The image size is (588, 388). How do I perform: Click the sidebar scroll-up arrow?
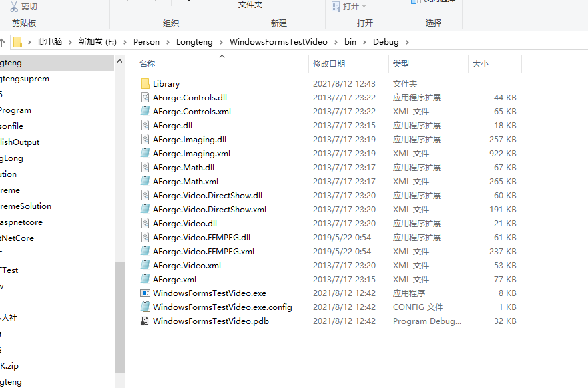[x=120, y=61]
